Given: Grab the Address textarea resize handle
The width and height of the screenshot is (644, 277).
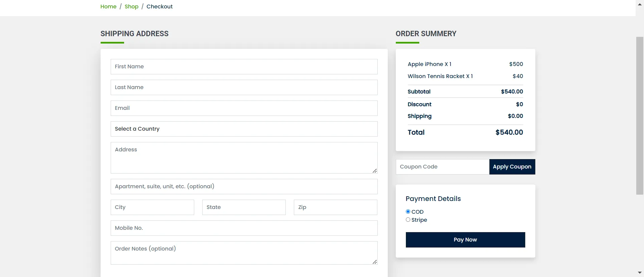Looking at the screenshot, I should [x=375, y=171].
